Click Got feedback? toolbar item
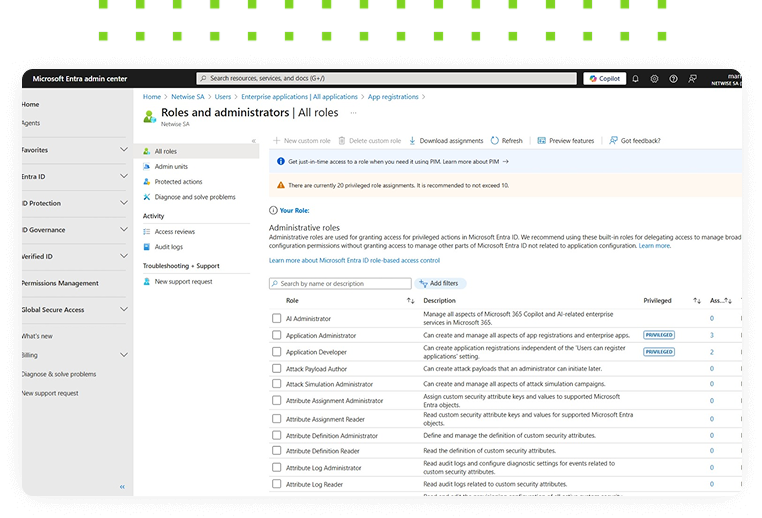 (635, 140)
